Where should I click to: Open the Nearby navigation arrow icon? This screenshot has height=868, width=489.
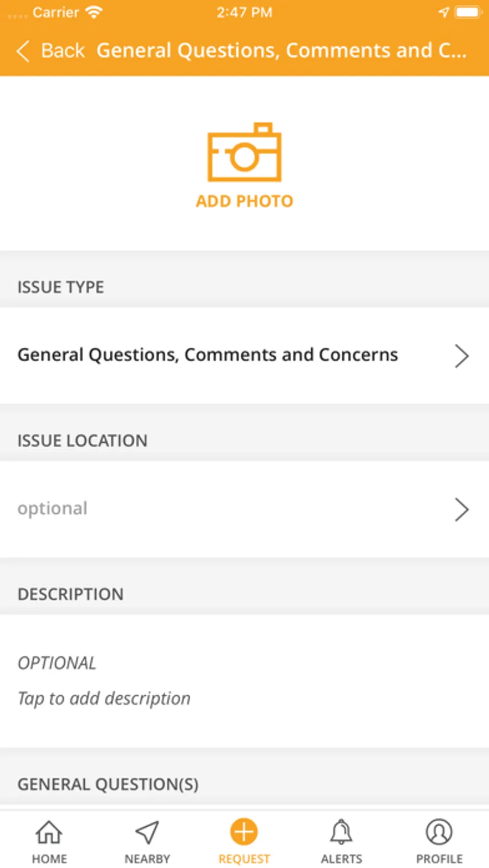pyautogui.click(x=147, y=832)
